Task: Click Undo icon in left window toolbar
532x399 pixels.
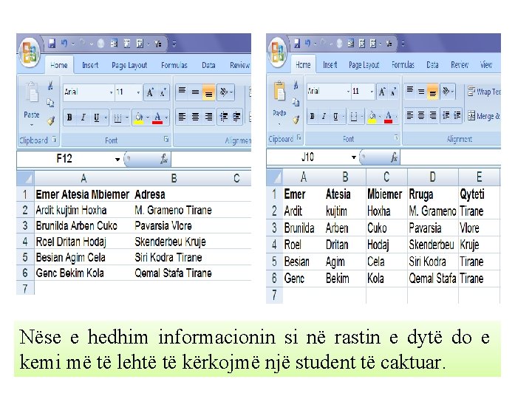Action: coord(64,43)
